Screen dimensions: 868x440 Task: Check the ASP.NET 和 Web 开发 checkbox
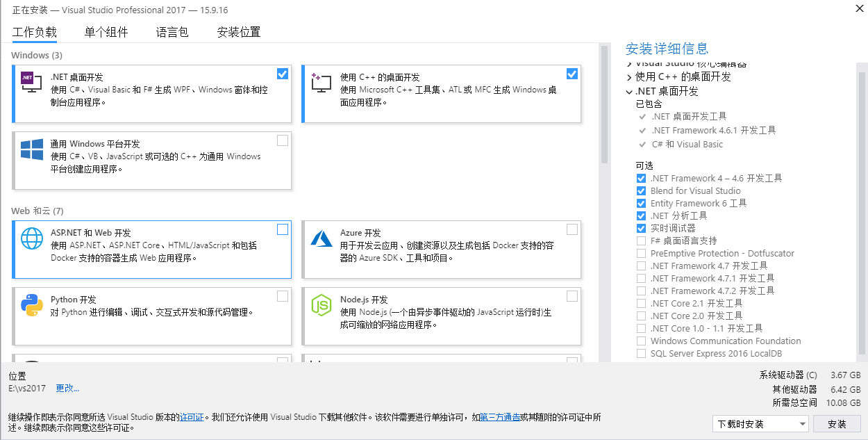[x=283, y=229]
